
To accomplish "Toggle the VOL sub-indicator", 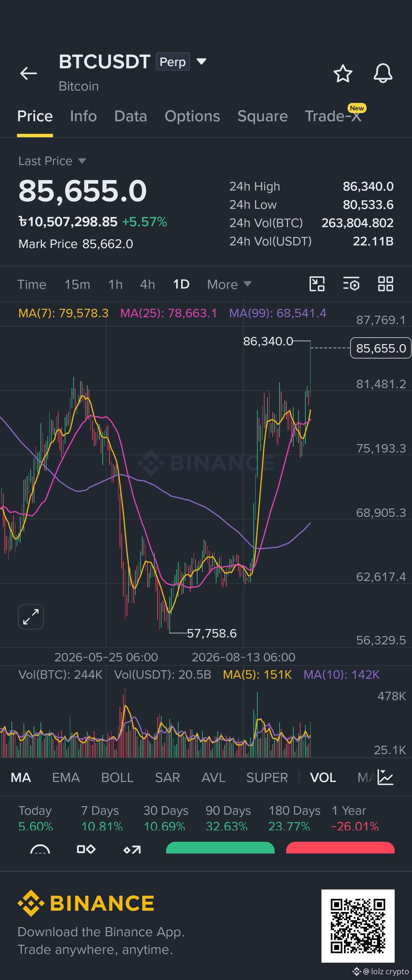I will (323, 778).
